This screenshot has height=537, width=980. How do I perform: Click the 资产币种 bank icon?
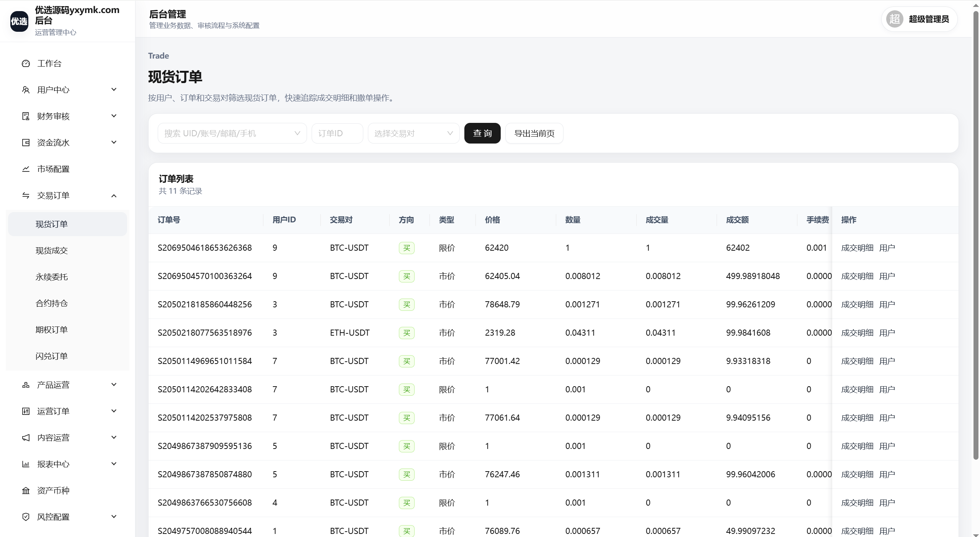[x=26, y=491]
